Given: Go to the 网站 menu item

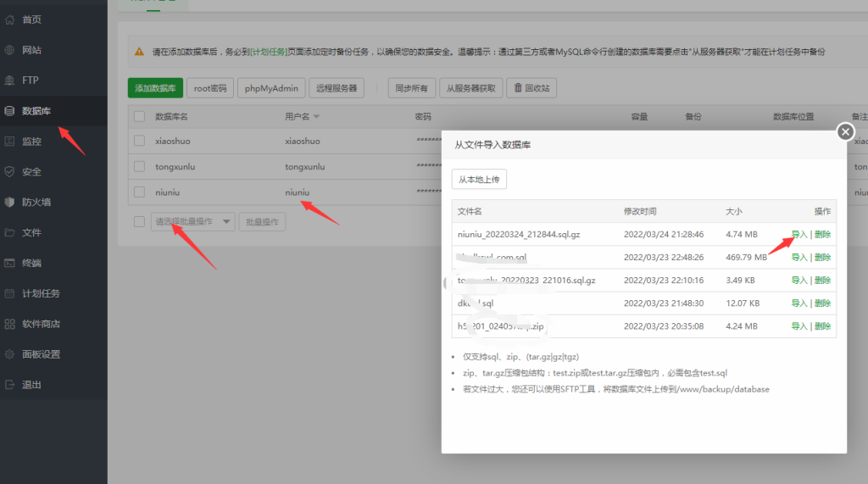Looking at the screenshot, I should tap(31, 50).
